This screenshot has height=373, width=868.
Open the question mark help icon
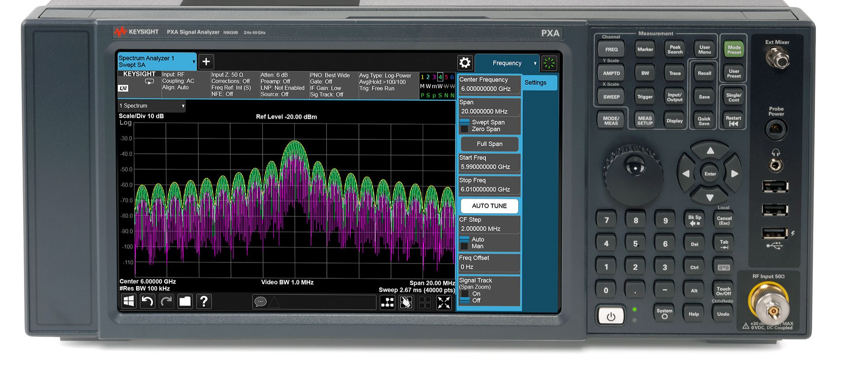204,301
